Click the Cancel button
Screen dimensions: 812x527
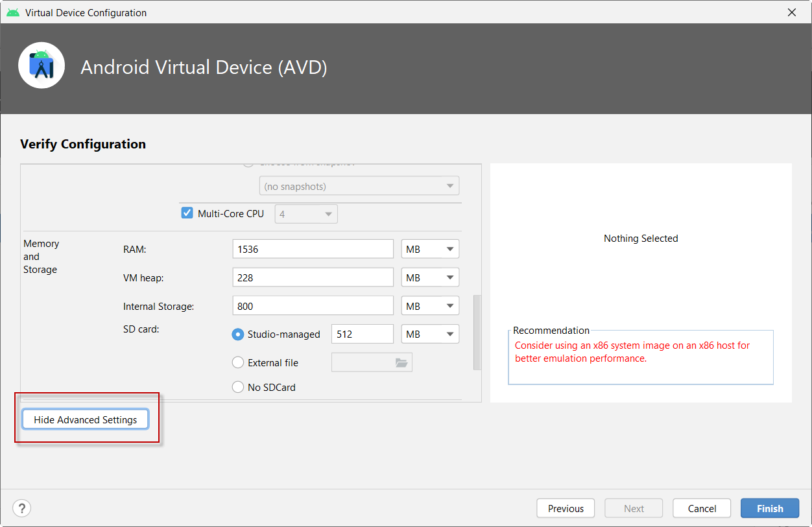(702, 508)
